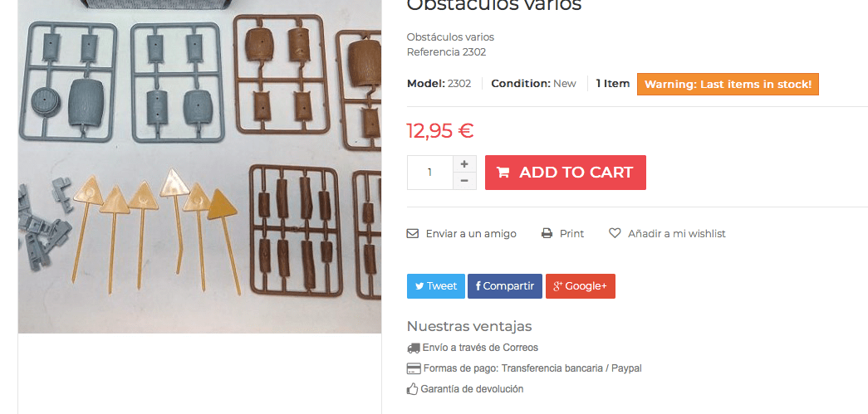Click the printer icon next to Print
Screen dimensions: 868x414
[x=547, y=233]
